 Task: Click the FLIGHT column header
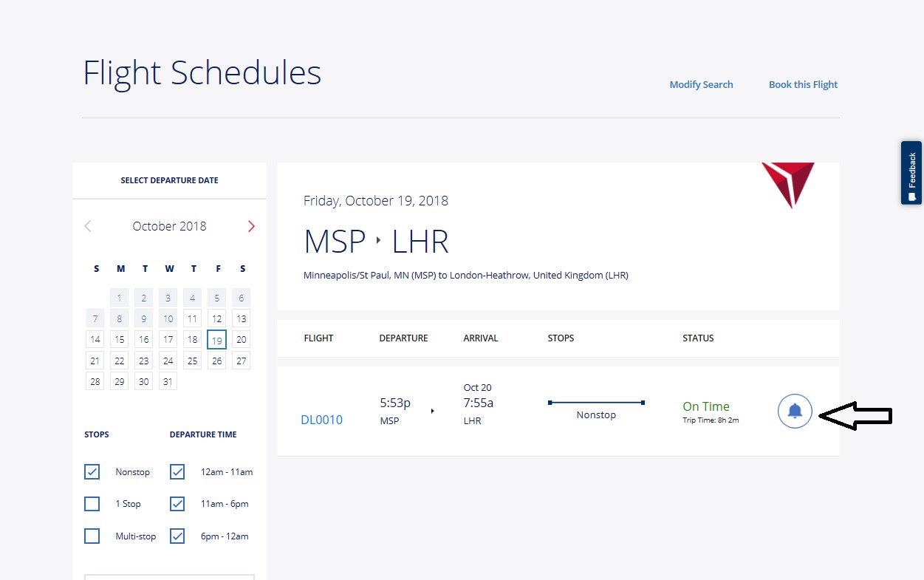coord(318,338)
